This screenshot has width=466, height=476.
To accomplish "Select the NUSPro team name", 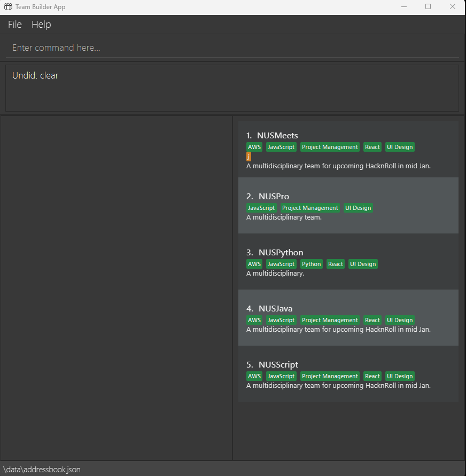I will tap(274, 197).
